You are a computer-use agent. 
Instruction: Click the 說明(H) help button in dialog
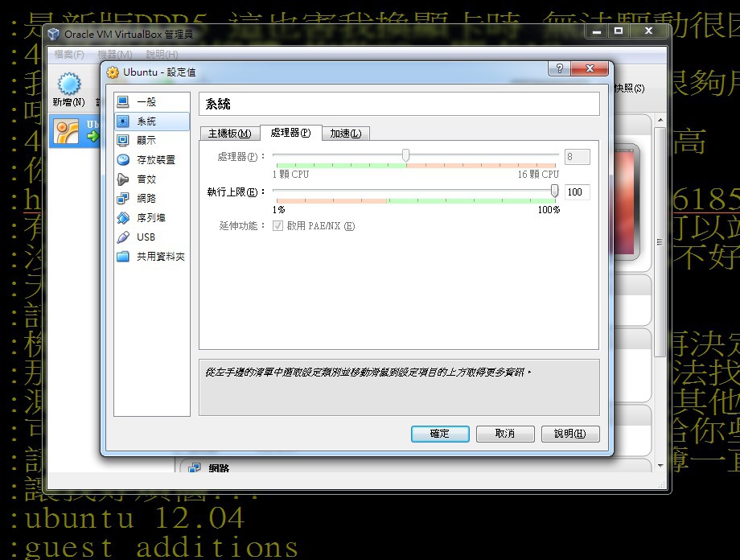pos(570,434)
